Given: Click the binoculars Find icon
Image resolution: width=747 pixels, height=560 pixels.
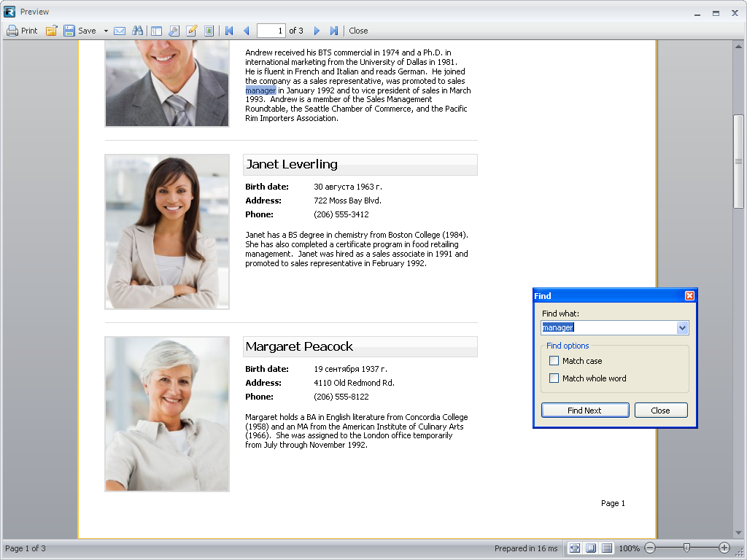Looking at the screenshot, I should click(138, 31).
